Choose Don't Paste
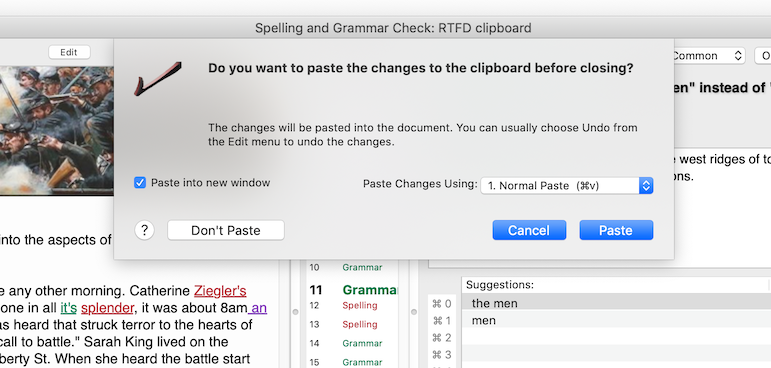The image size is (771, 368). tap(226, 230)
